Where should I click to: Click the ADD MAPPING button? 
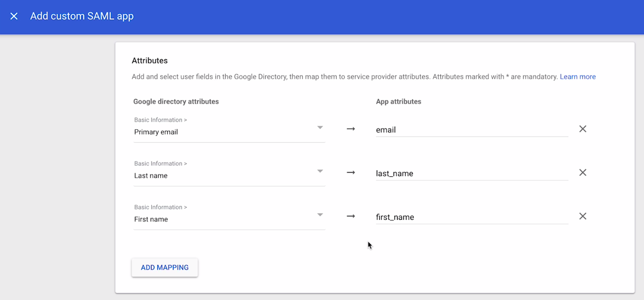(x=164, y=268)
